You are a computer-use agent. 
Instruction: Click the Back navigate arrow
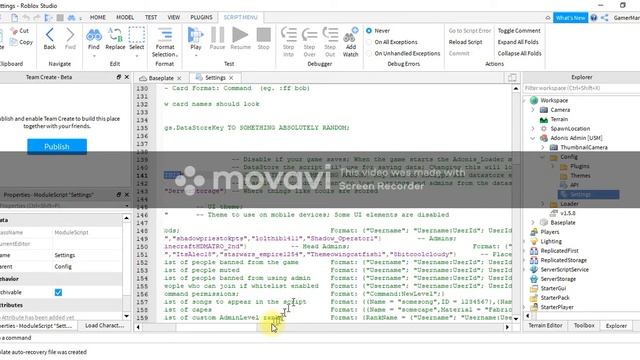tap(50, 35)
